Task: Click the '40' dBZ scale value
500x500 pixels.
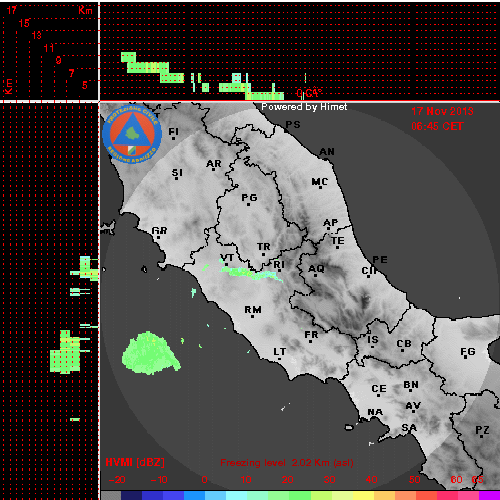Action: coord(371,480)
